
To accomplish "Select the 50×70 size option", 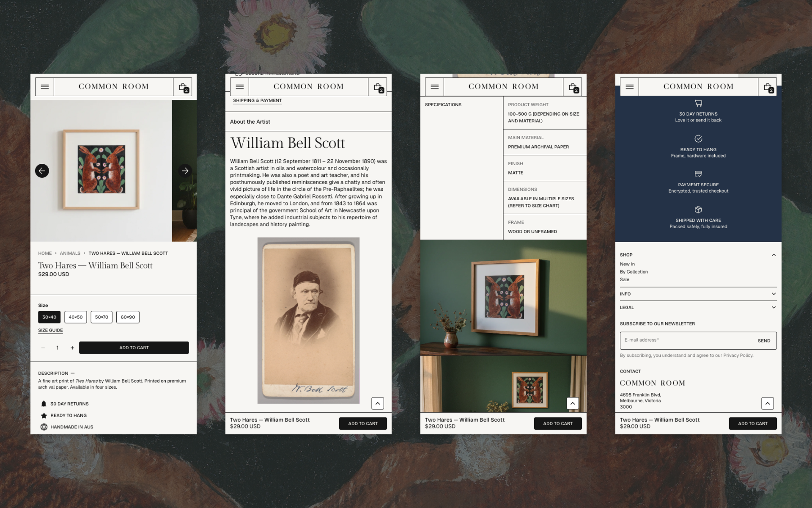I will (x=101, y=317).
